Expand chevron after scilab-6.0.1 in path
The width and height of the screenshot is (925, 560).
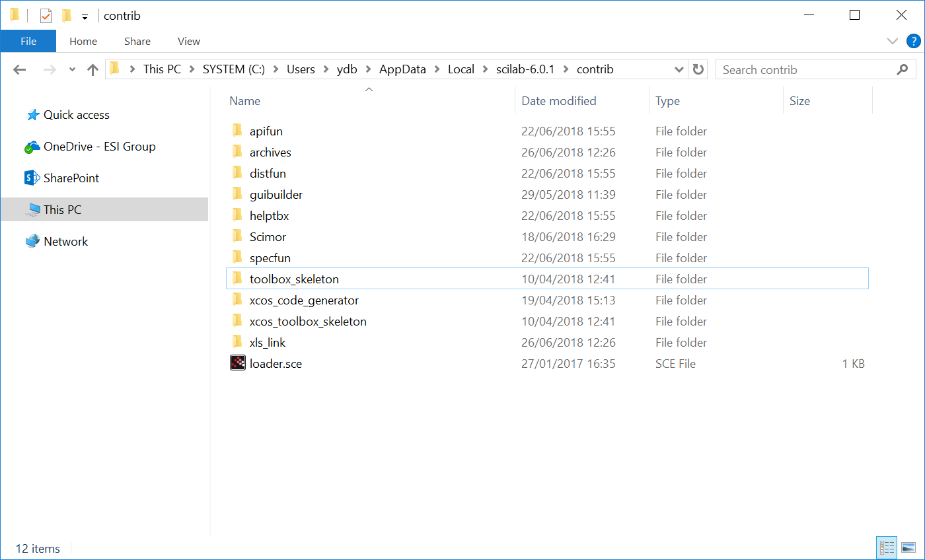coord(566,69)
